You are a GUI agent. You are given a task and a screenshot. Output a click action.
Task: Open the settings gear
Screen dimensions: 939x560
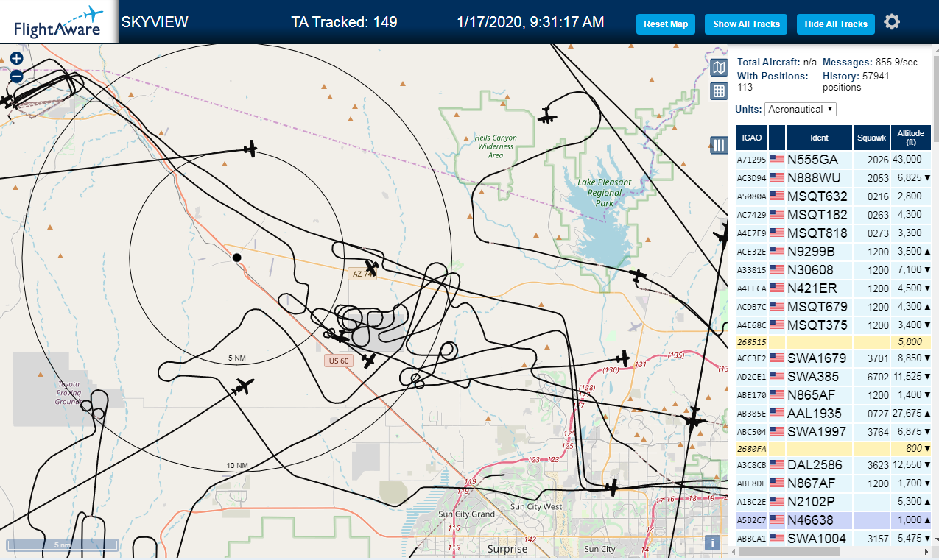(892, 22)
